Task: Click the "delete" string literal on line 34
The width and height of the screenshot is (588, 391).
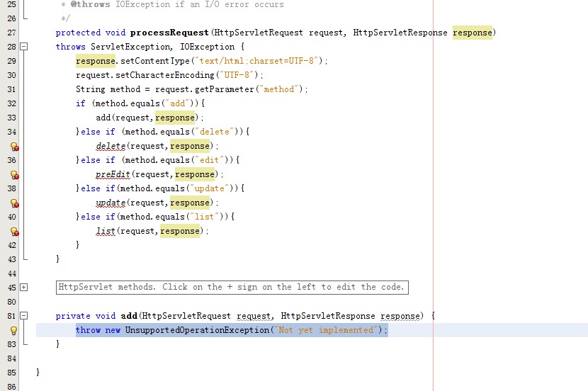Action: point(215,132)
